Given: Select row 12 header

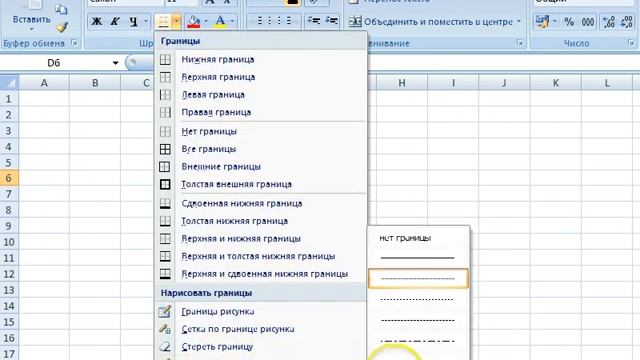Looking at the screenshot, I should pyautogui.click(x=9, y=274).
